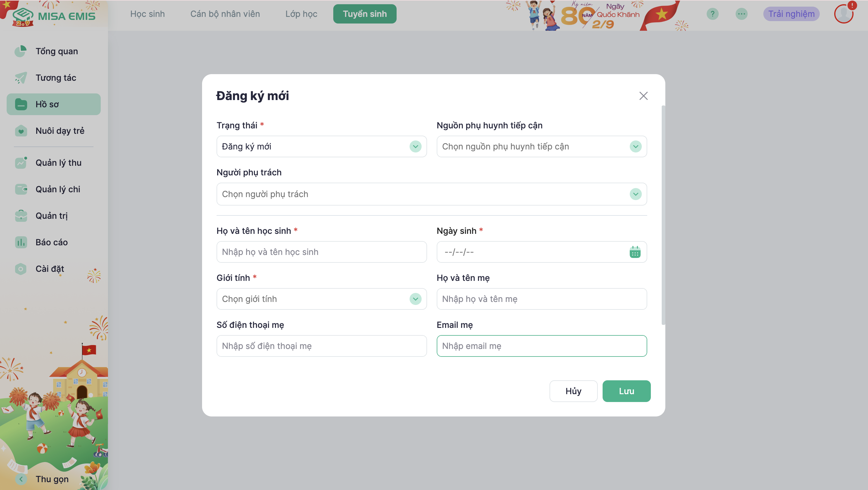Click the Lưu save button

coord(626,391)
